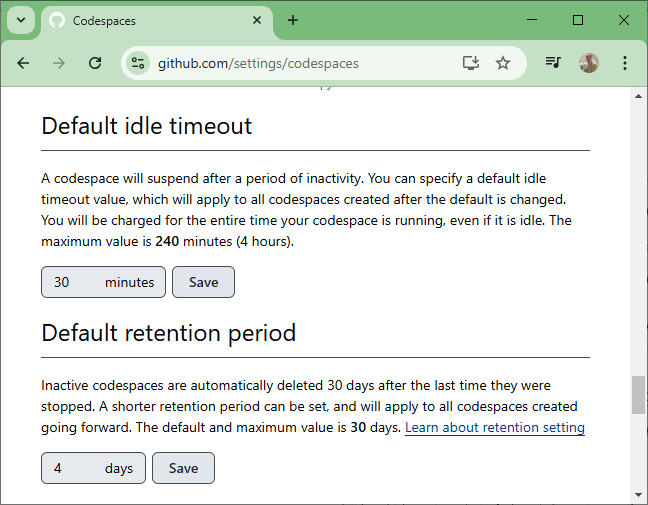Reload the Codespaces settings page
Screen dimensions: 648x505
point(95,63)
